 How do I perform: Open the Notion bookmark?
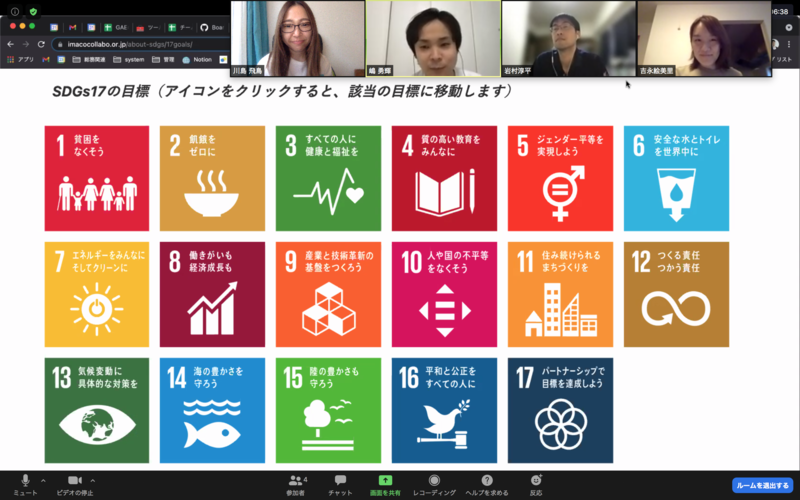[x=197, y=60]
